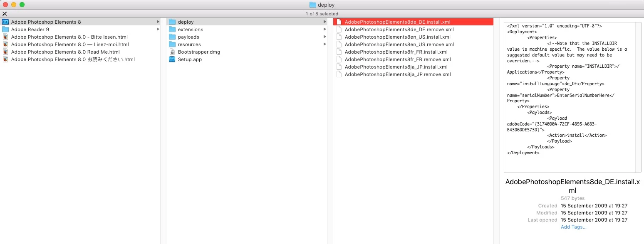Expand the deploy folder arrow

coord(325,22)
